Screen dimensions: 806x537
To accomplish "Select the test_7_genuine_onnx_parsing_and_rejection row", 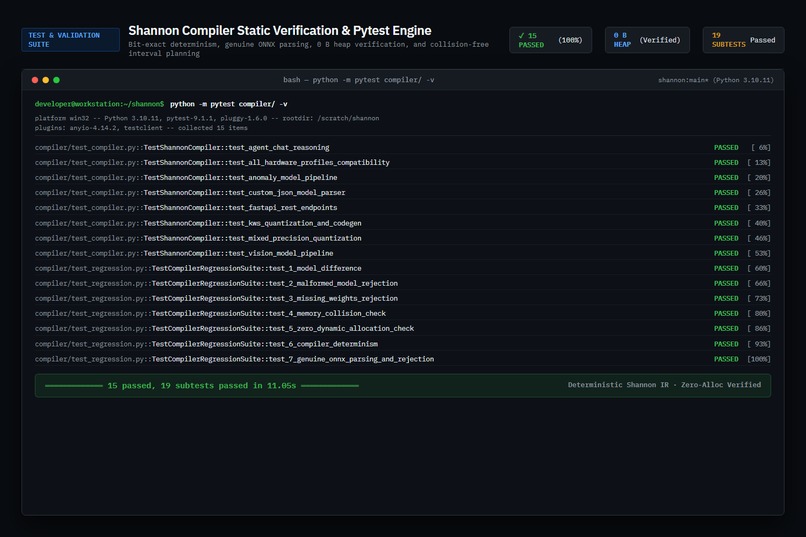I will [402, 359].
